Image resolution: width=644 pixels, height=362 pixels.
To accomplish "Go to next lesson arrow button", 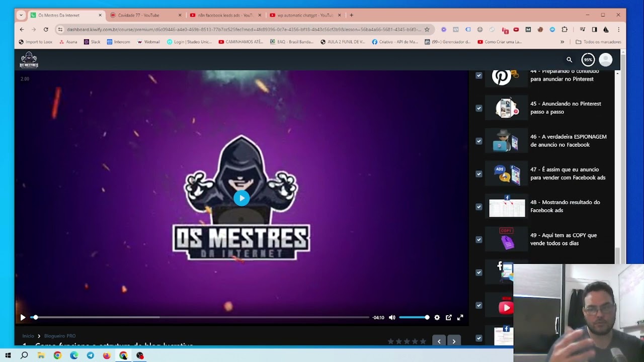I will pos(454,341).
